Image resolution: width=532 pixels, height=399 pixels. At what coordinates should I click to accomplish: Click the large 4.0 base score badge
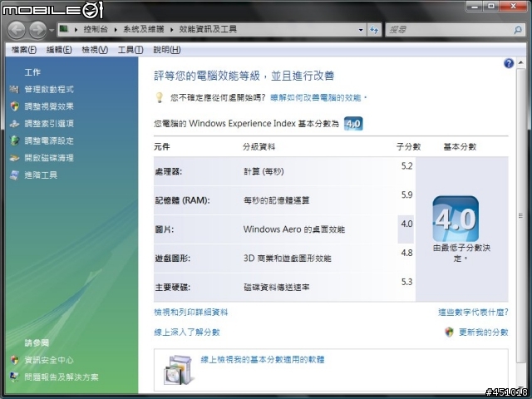pos(456,219)
